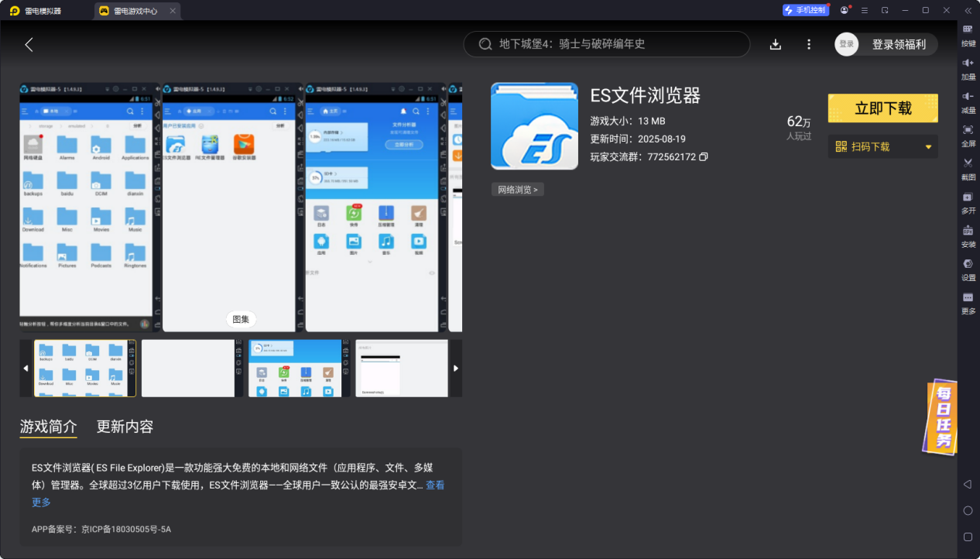980x559 pixels.
Task: Open the keyboard mapping (按键) tool
Action: (x=968, y=34)
